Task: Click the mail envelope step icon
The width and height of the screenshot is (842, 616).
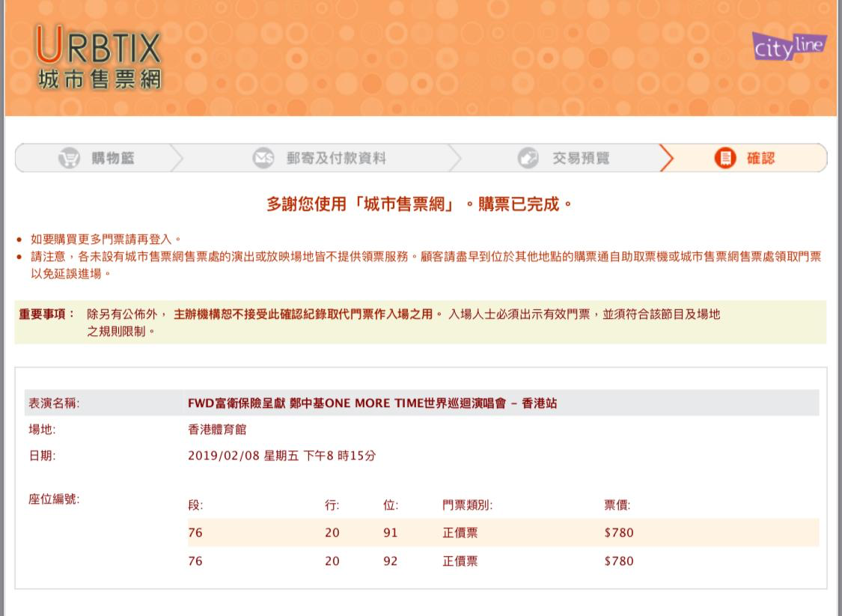Action: click(x=263, y=158)
